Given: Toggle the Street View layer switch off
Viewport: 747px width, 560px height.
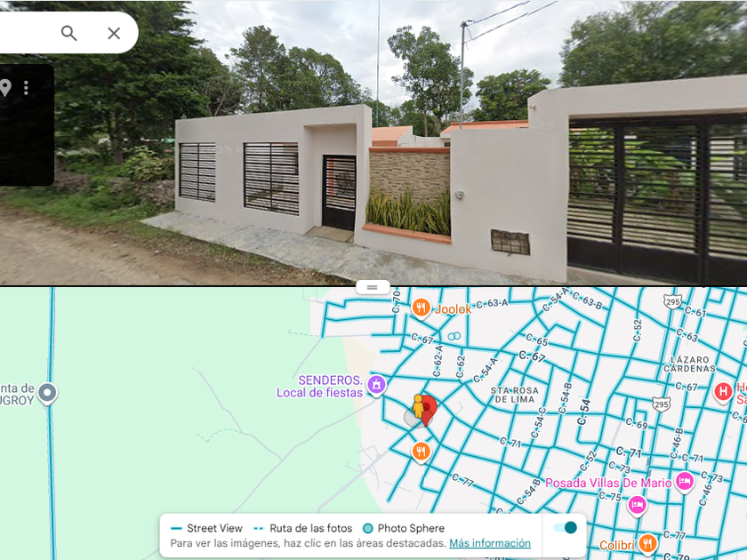Looking at the screenshot, I should tap(565, 528).
